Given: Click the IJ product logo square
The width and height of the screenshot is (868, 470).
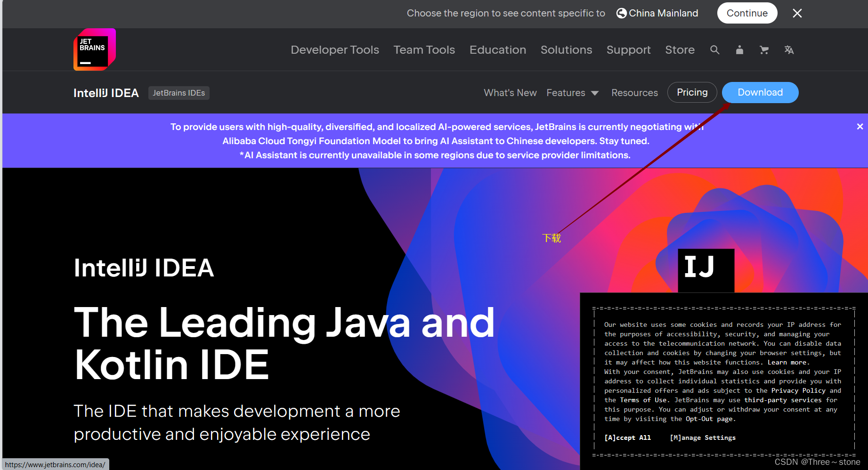Looking at the screenshot, I should click(706, 269).
